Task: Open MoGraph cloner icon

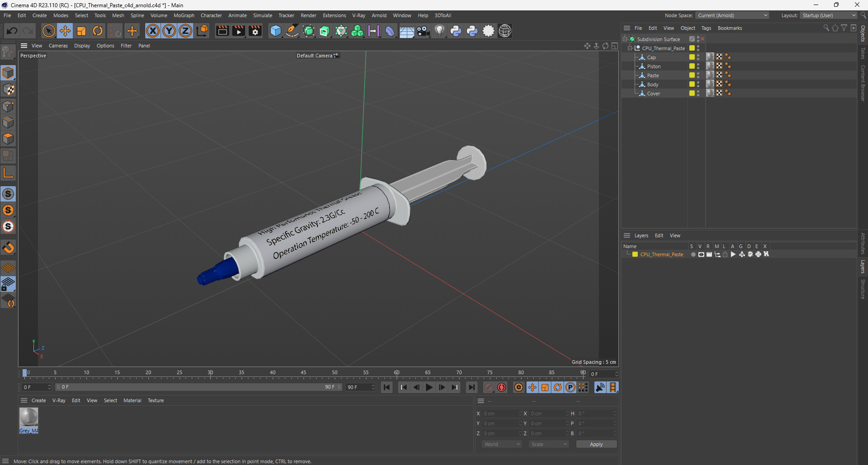Action: (357, 31)
